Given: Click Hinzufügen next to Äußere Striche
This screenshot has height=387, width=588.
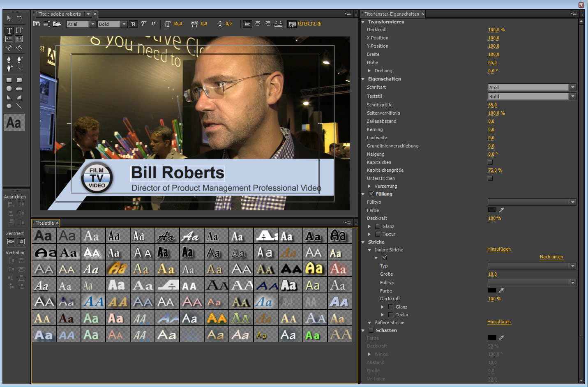Looking at the screenshot, I should [x=499, y=322].
